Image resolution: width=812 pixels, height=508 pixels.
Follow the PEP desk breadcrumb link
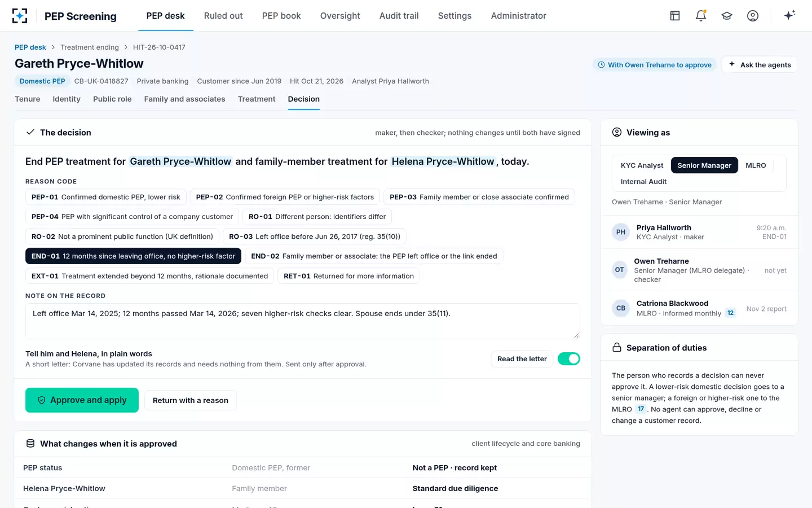30,47
